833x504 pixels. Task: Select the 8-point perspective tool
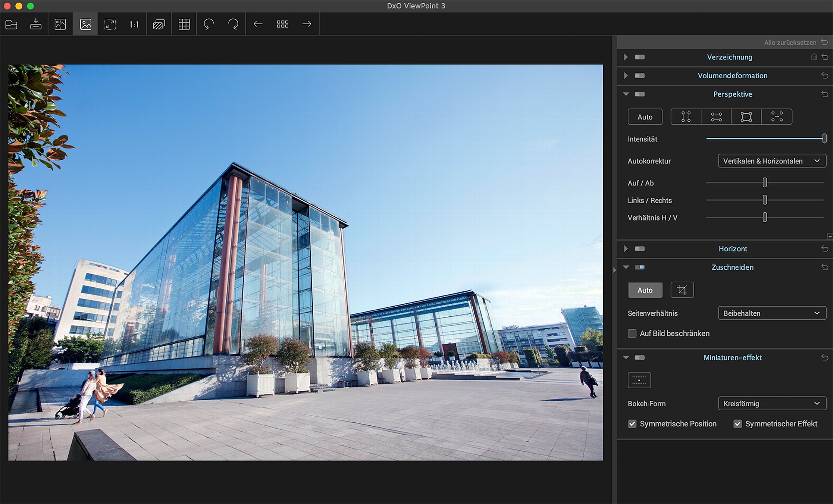[777, 117]
